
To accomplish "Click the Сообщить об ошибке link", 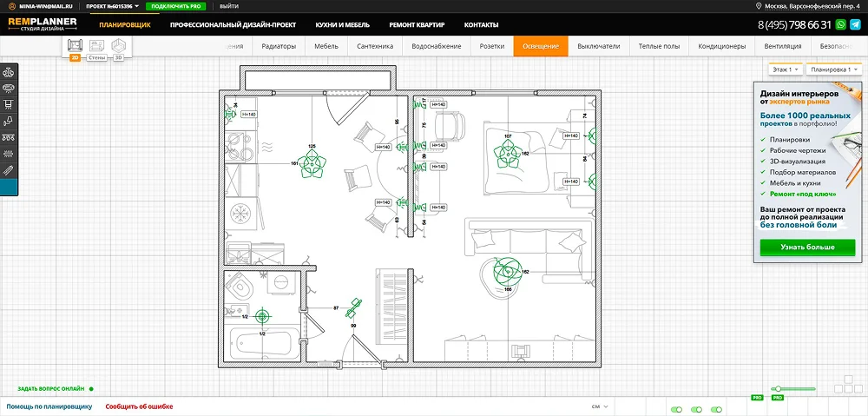I will pyautogui.click(x=139, y=406).
